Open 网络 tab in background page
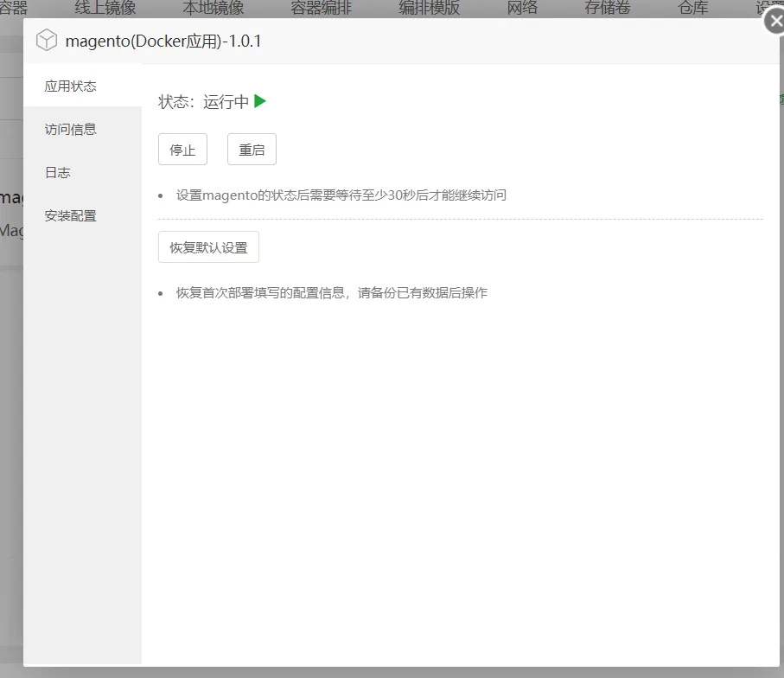This screenshot has width=784, height=678. click(522, 8)
